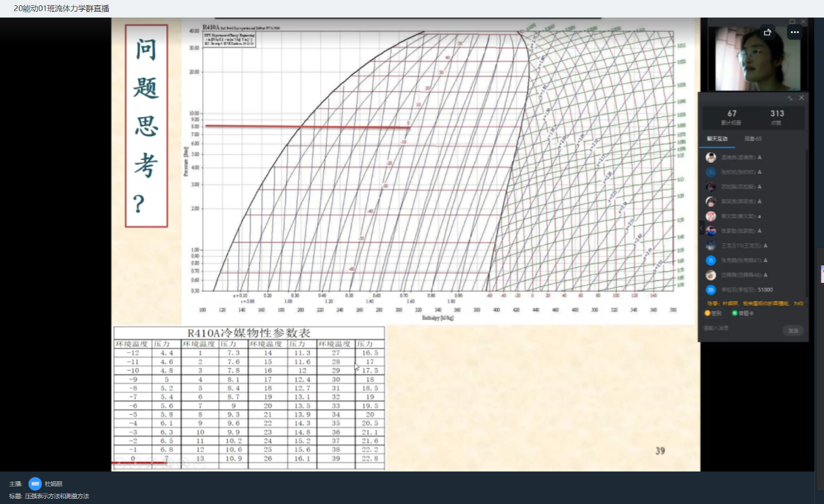
Task: Click the share icon on the webcam video
Action: [767, 32]
